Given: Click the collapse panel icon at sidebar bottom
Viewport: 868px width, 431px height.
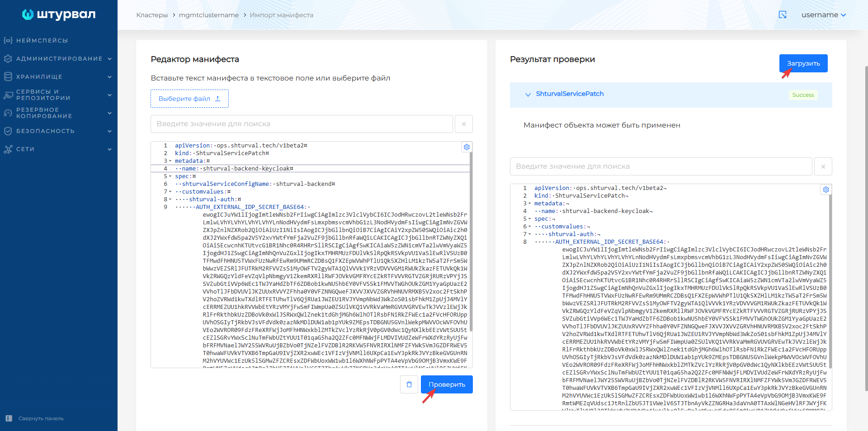Looking at the screenshot, I should 9,418.
